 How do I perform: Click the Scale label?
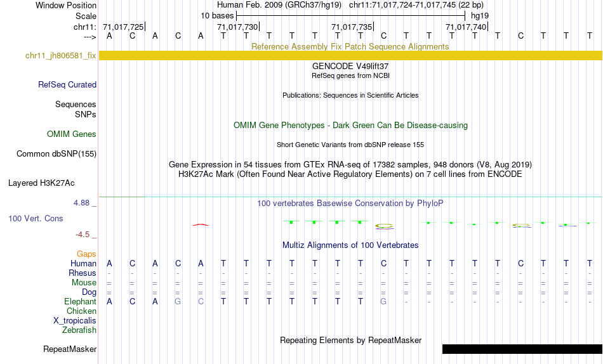pyautogui.click(x=86, y=16)
